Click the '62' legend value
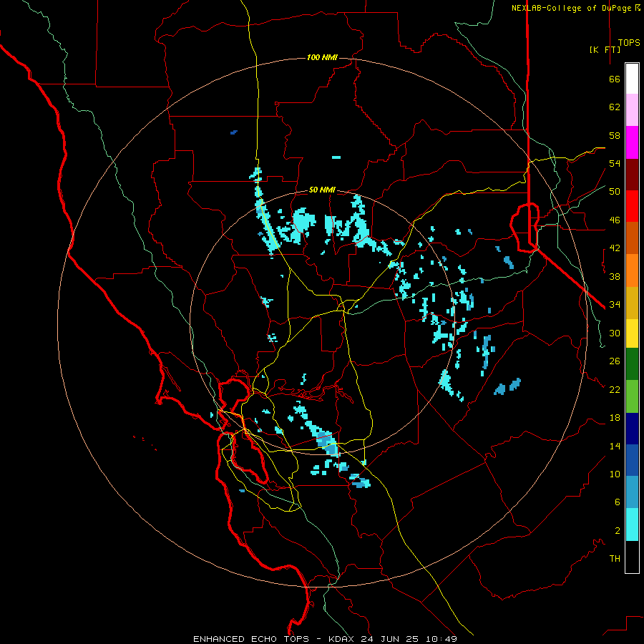Screen dimensions: 644x644 pyautogui.click(x=615, y=107)
